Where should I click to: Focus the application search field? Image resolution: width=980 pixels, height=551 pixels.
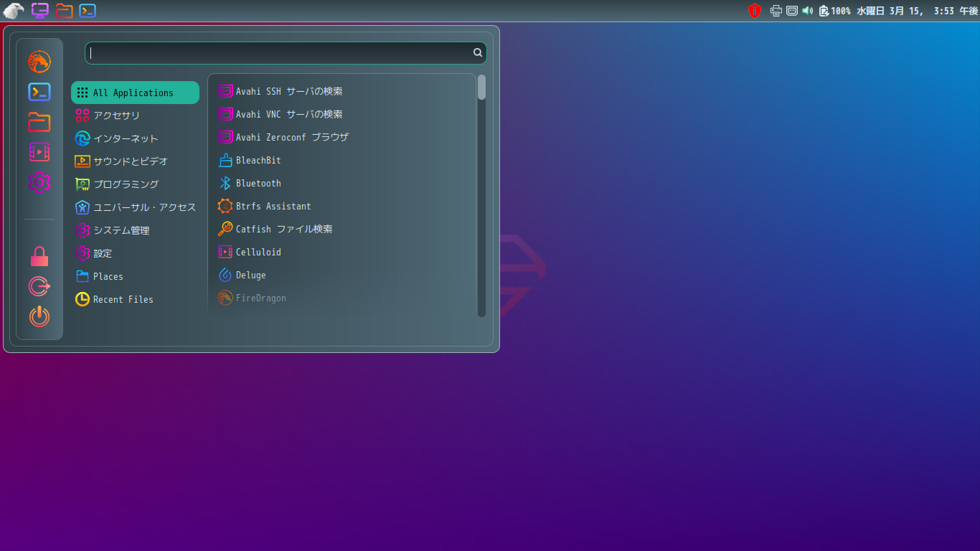[x=286, y=52]
